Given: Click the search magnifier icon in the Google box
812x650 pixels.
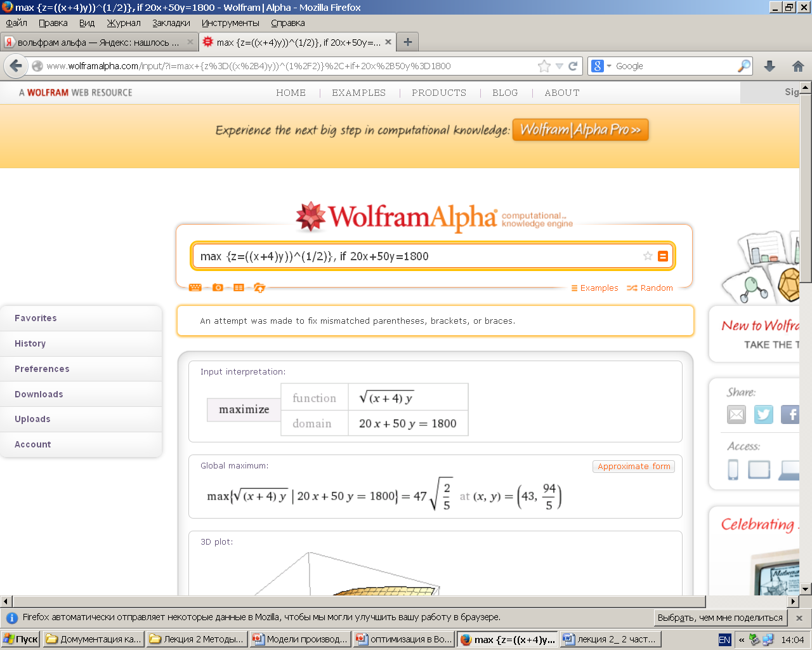Looking at the screenshot, I should [744, 66].
